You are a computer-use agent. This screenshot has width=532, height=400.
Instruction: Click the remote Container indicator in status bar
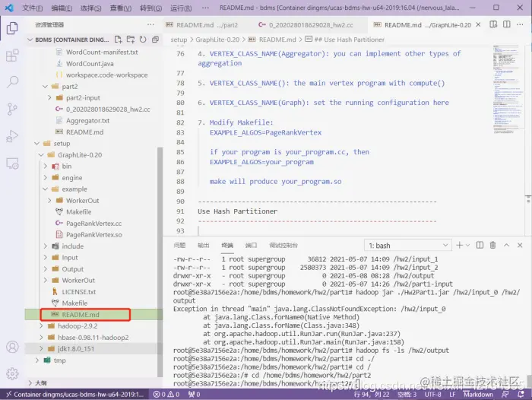click(74, 394)
